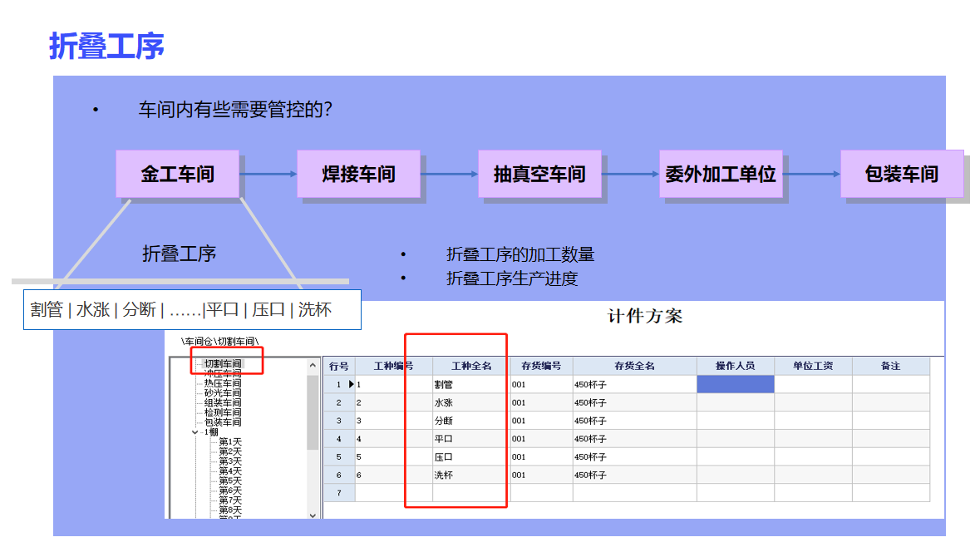This screenshot has height=552, width=980.
Task: Collapse the 1棚 tree node chevron
Action: pos(195,432)
